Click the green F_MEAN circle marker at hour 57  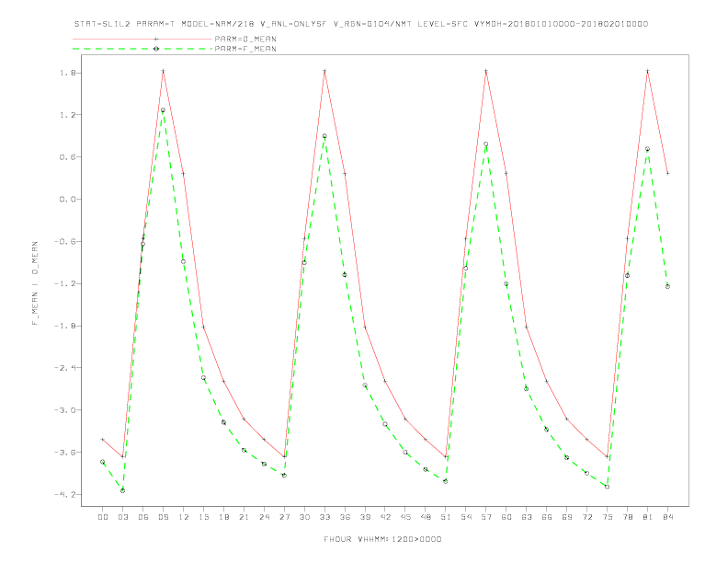485,144
